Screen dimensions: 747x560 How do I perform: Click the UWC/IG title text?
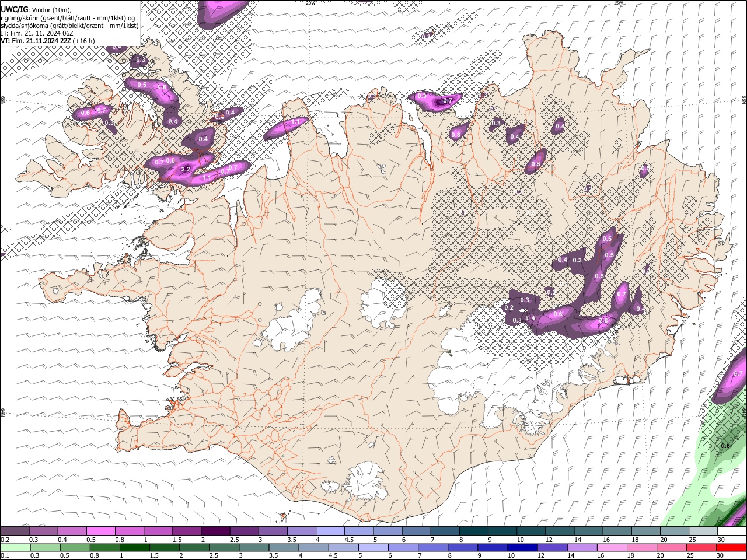[x=14, y=9]
